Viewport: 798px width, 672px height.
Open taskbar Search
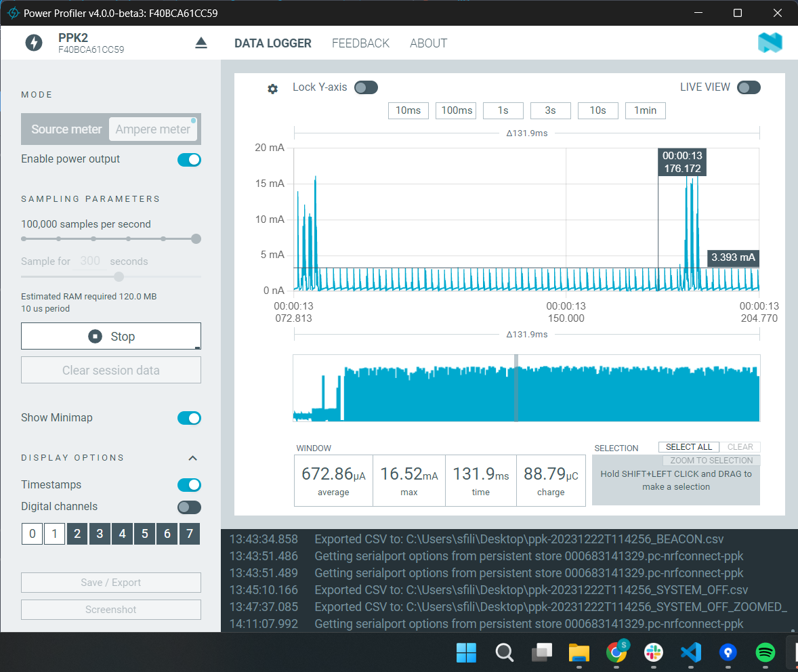pos(505,652)
